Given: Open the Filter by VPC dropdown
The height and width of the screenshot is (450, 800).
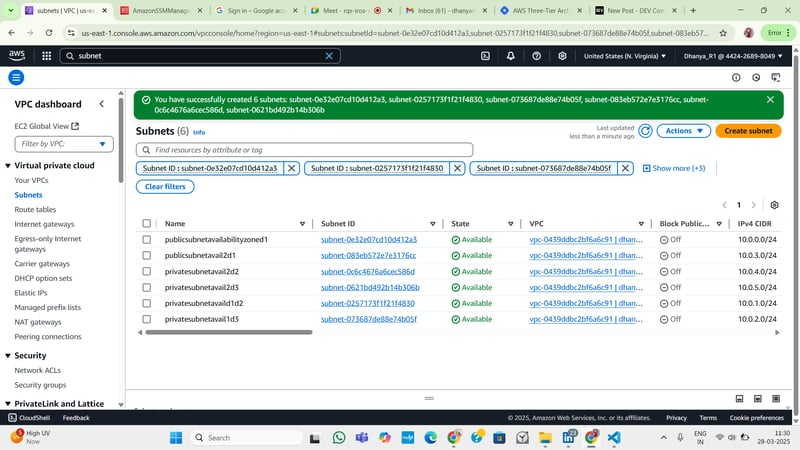Looking at the screenshot, I should pyautogui.click(x=64, y=144).
